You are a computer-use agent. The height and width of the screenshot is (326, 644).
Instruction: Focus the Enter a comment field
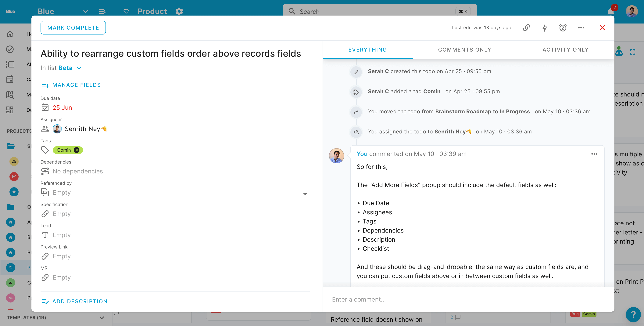[x=468, y=299]
